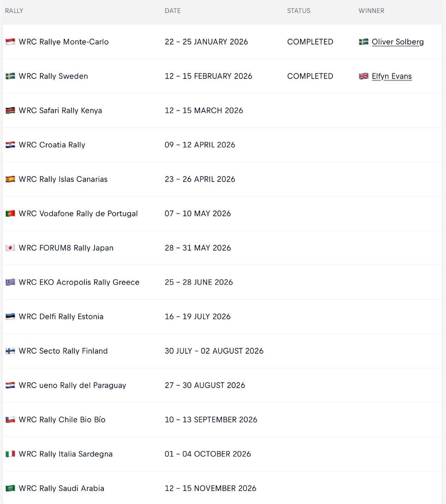Click the Croatia flag icon
The width and height of the screenshot is (446, 504).
coord(10,145)
